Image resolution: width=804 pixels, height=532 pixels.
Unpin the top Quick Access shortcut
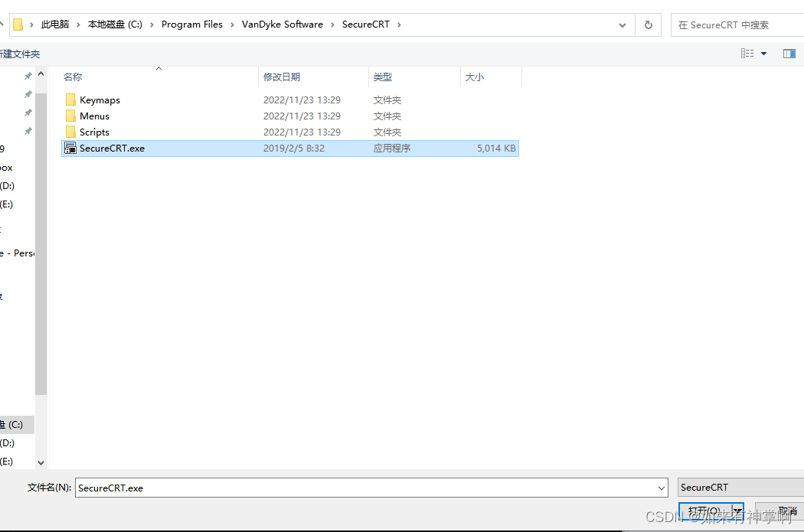28,75
